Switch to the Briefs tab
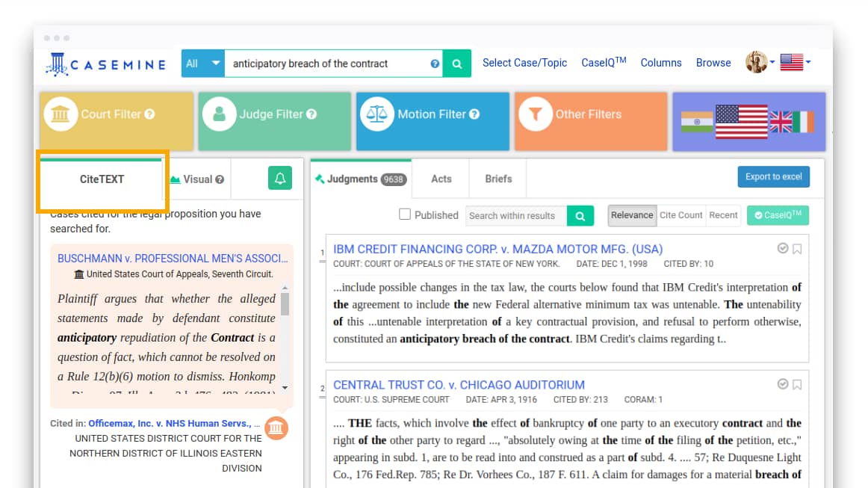This screenshot has width=868, height=488. [x=498, y=179]
